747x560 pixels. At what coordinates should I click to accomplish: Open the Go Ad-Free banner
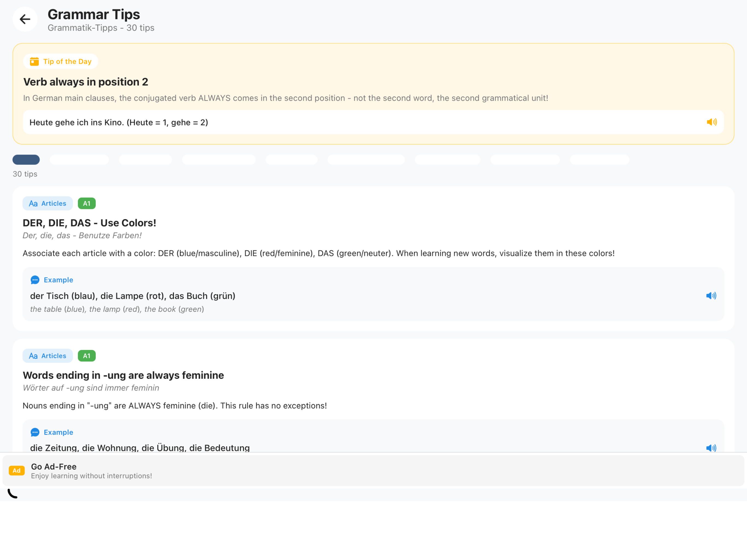coord(373,471)
